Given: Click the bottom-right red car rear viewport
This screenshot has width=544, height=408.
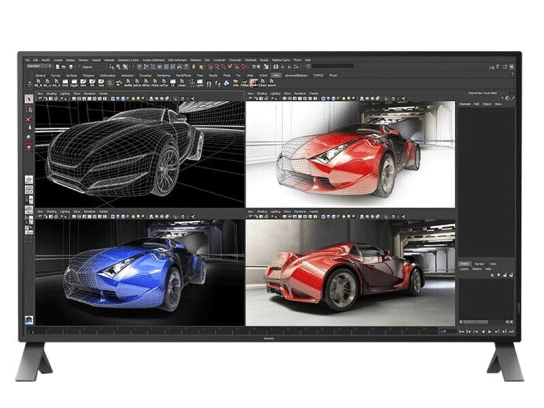Looking at the screenshot, I should (x=350, y=272).
